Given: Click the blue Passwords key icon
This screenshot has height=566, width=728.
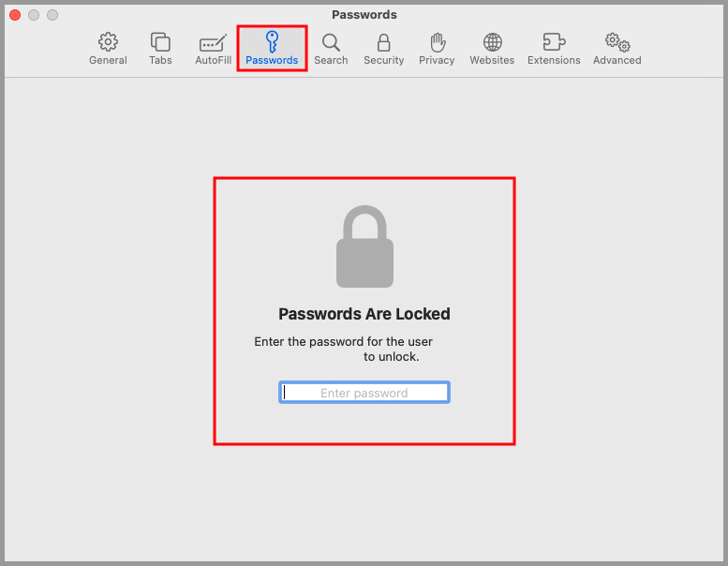Looking at the screenshot, I should point(272,42).
